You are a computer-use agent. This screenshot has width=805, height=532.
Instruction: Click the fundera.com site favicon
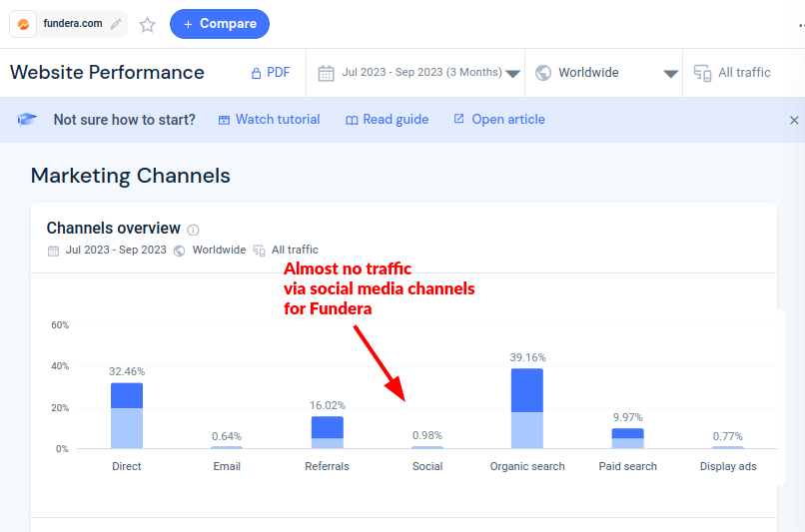[25, 24]
